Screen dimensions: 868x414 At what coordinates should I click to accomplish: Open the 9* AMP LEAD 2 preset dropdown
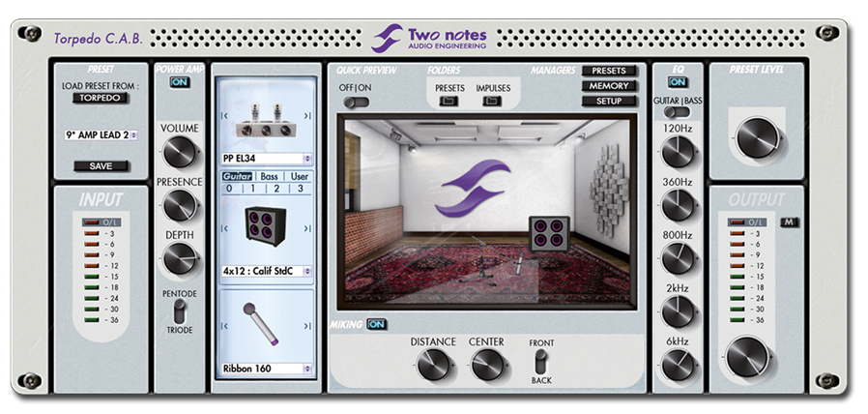[x=101, y=134]
